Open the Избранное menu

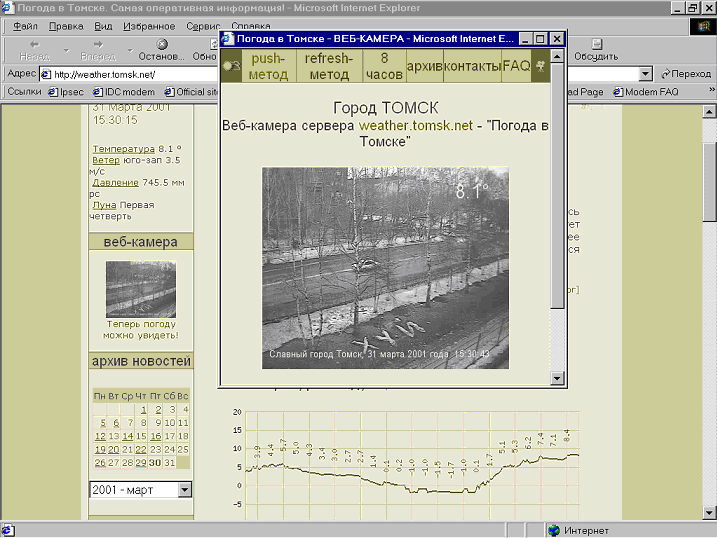tap(148, 26)
